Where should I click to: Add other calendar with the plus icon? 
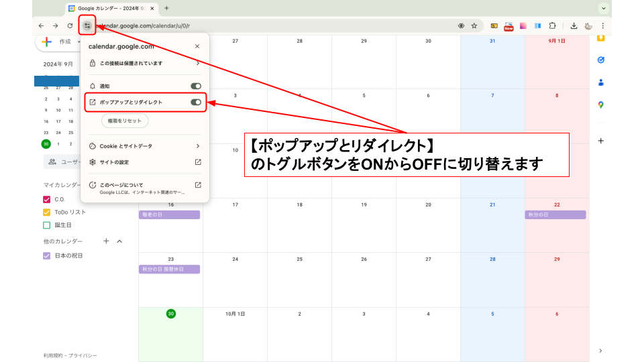coord(106,241)
